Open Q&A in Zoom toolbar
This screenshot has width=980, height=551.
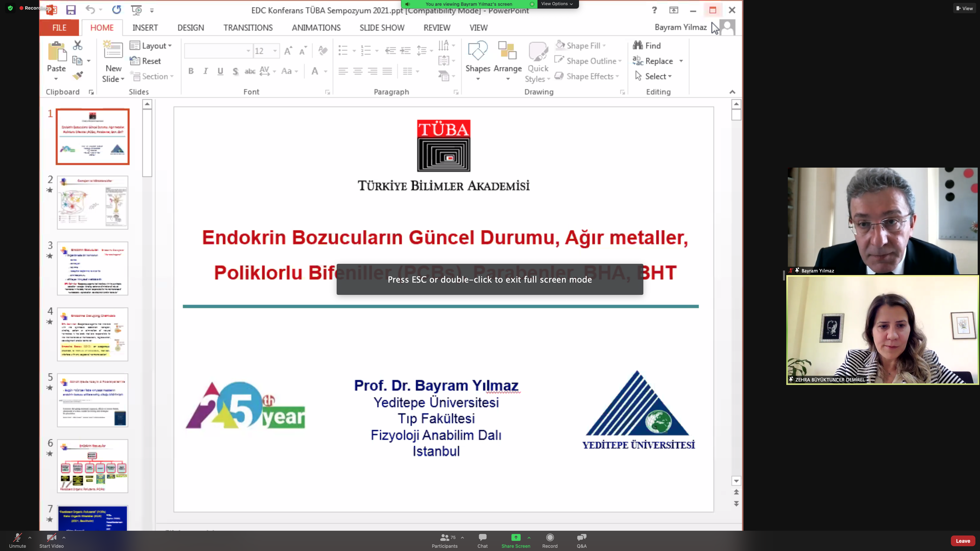(582, 540)
